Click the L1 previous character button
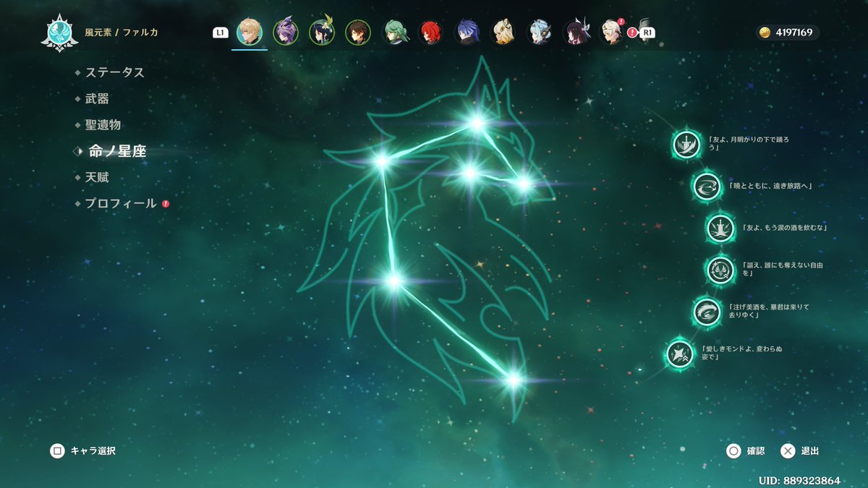 point(221,33)
